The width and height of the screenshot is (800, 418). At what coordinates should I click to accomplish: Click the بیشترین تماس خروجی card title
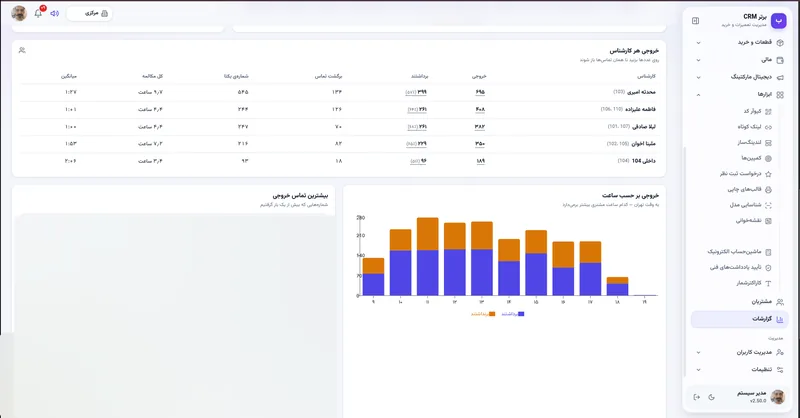click(301, 195)
